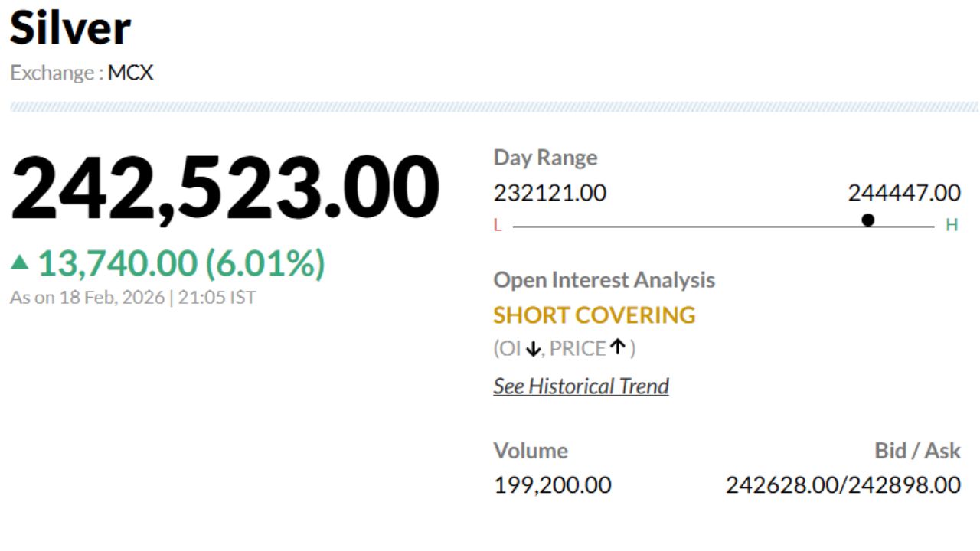The image size is (980, 551).
Task: Click the volume figure 199,200.00
Action: [x=552, y=485]
